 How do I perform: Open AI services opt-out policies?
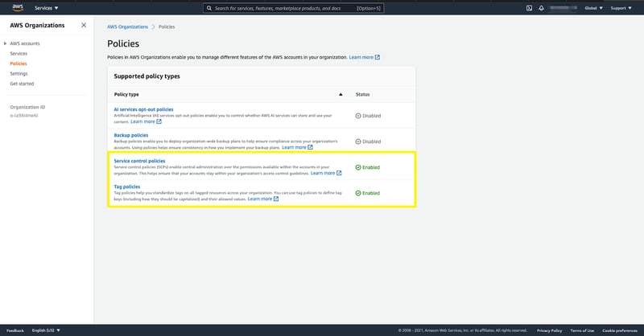[x=143, y=109]
